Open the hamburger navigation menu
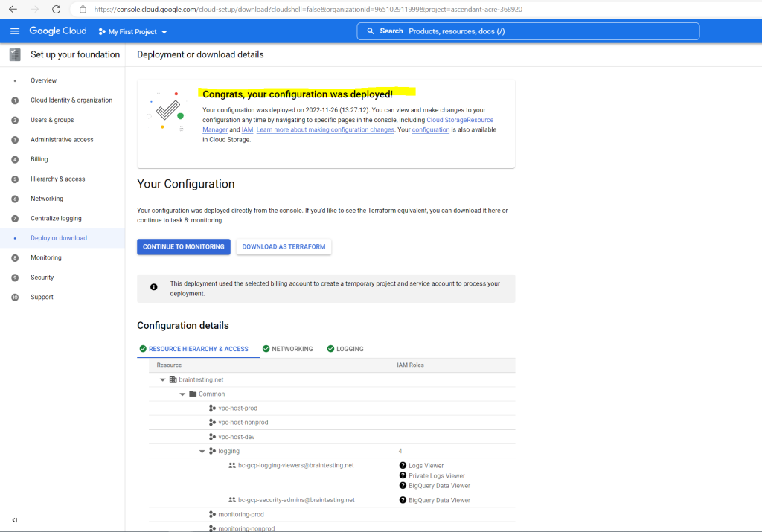This screenshot has width=762, height=532. pyautogui.click(x=15, y=31)
